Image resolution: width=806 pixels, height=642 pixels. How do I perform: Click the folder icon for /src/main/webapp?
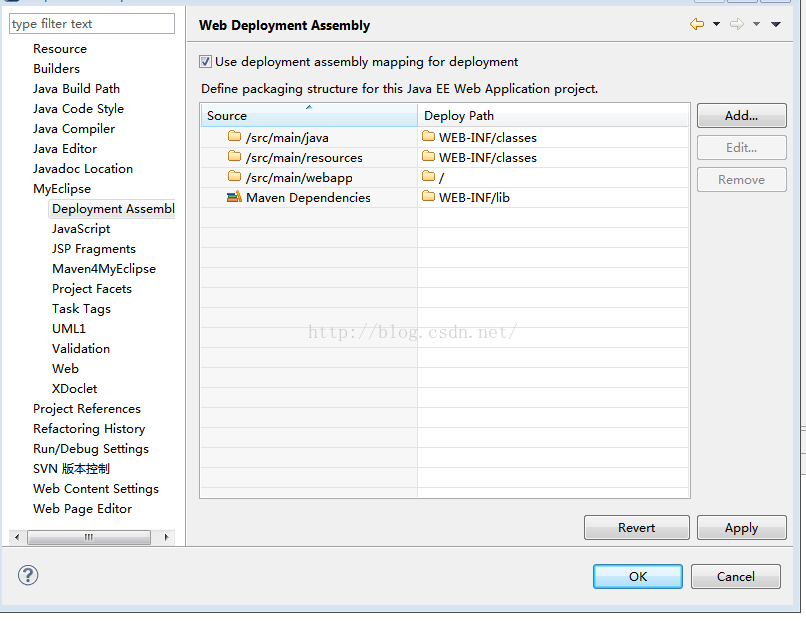click(234, 176)
